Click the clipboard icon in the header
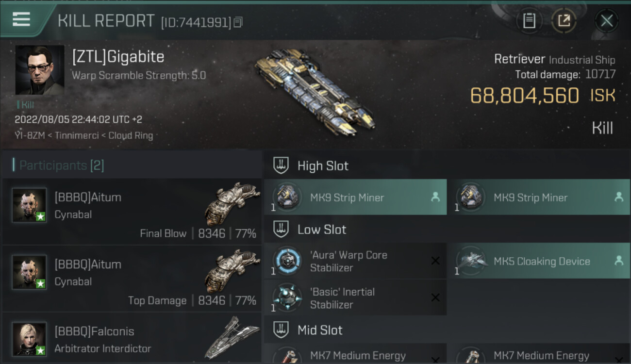The image size is (631, 364). (529, 20)
